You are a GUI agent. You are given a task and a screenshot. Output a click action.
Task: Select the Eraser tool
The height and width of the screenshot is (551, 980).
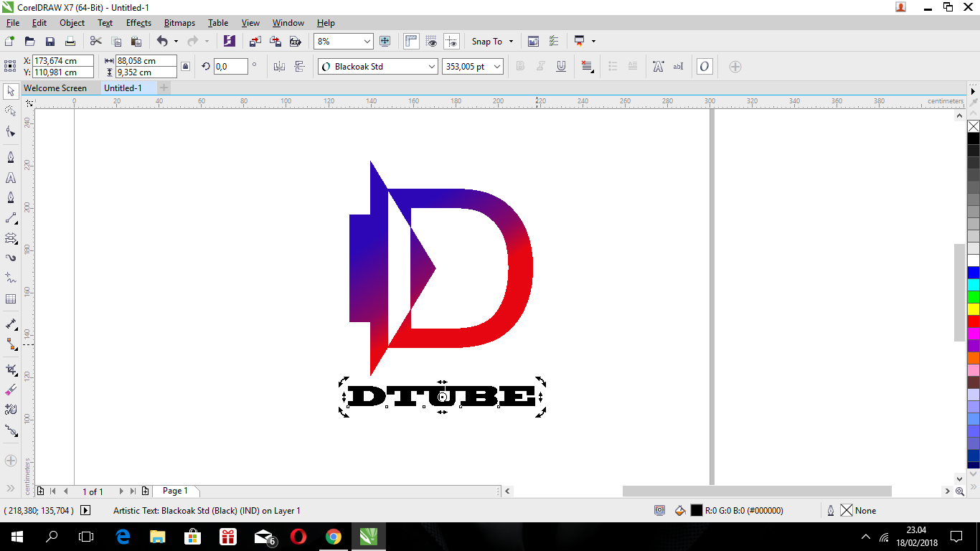coord(11,390)
